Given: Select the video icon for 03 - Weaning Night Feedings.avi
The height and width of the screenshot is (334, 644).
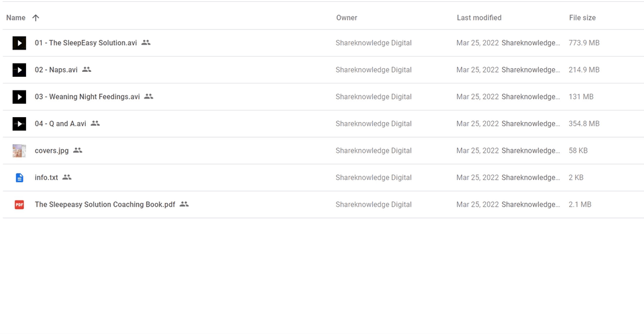Looking at the screenshot, I should (x=19, y=97).
